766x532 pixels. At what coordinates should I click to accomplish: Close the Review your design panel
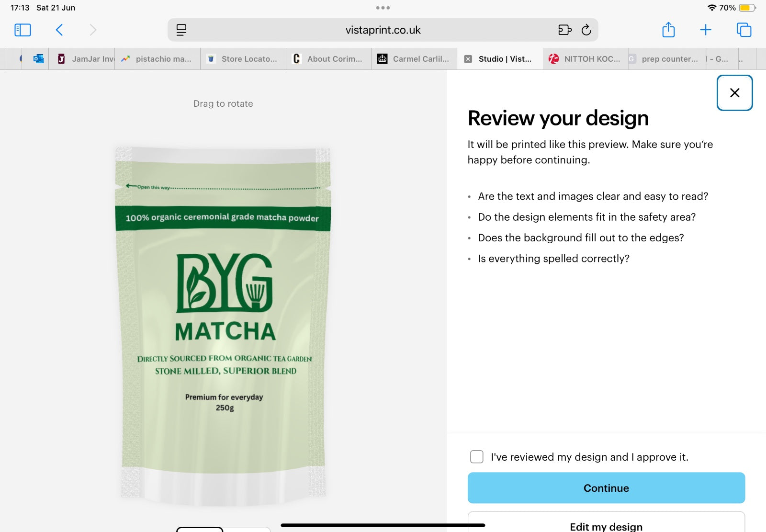click(734, 93)
